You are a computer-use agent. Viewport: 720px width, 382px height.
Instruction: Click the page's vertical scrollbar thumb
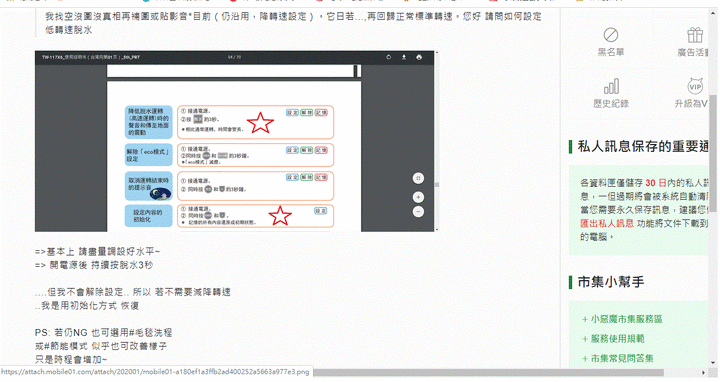pyautogui.click(x=713, y=152)
